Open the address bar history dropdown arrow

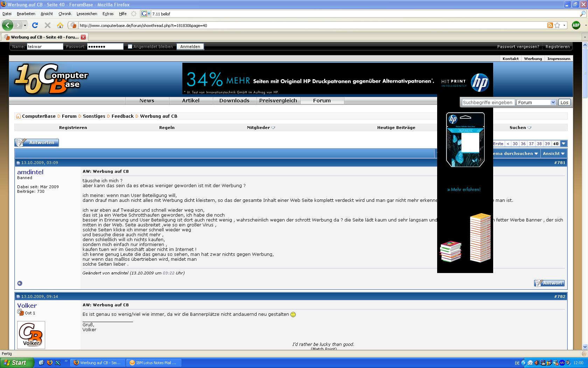click(564, 25)
